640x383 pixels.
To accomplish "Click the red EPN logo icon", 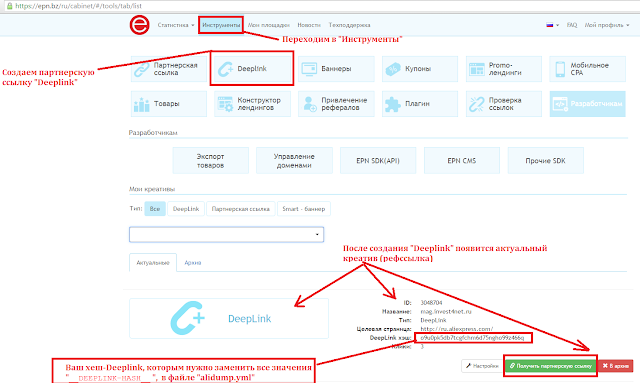I will [140, 25].
